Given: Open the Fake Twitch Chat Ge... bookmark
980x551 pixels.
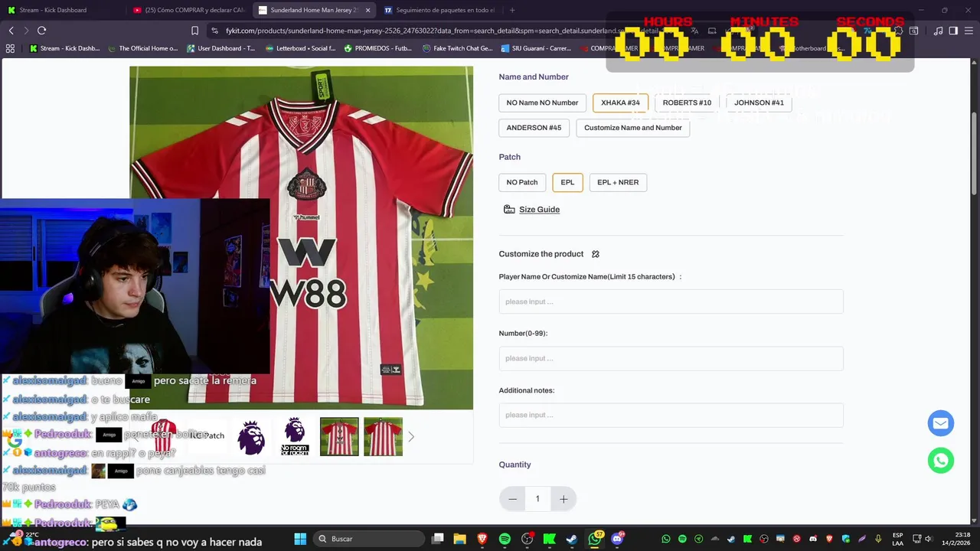Looking at the screenshot, I should pos(458,48).
